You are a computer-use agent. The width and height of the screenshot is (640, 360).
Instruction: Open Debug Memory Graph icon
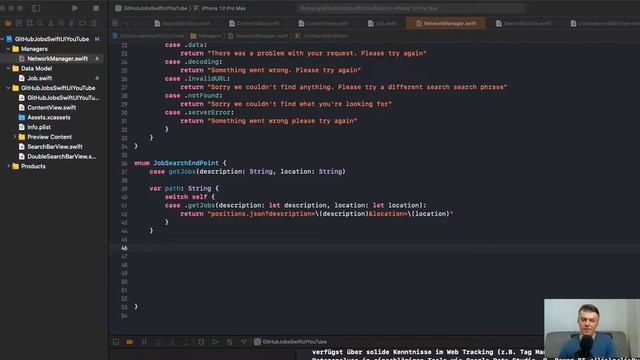pyautogui.click(x=215, y=342)
